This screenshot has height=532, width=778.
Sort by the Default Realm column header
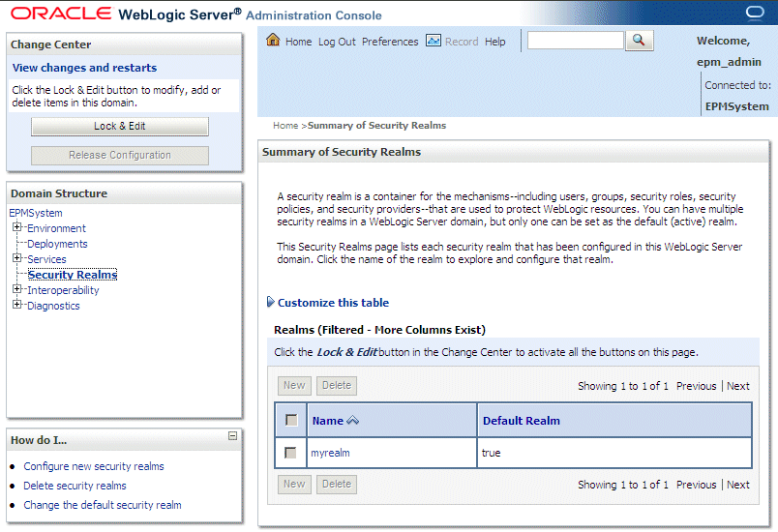[521, 421]
